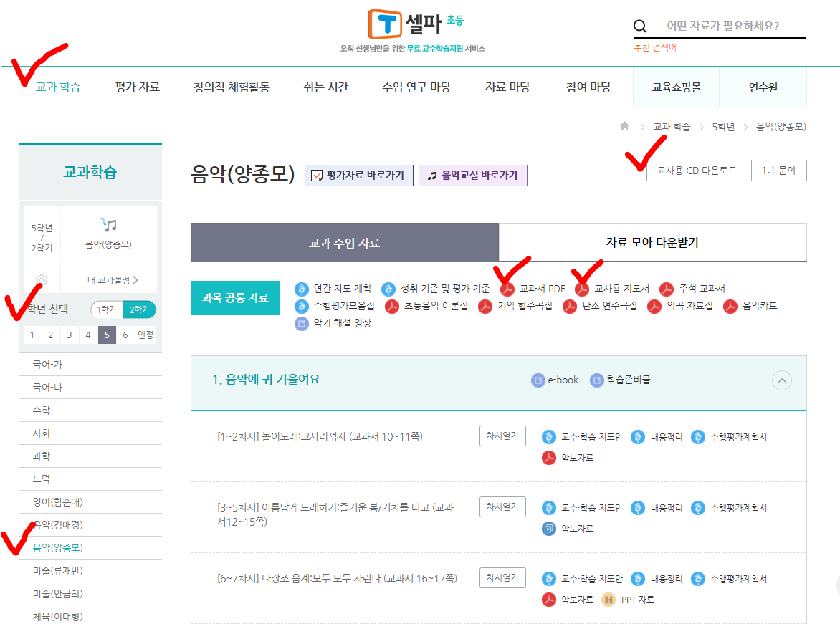Open the e-book link icon
840x624 pixels.
[x=538, y=380]
